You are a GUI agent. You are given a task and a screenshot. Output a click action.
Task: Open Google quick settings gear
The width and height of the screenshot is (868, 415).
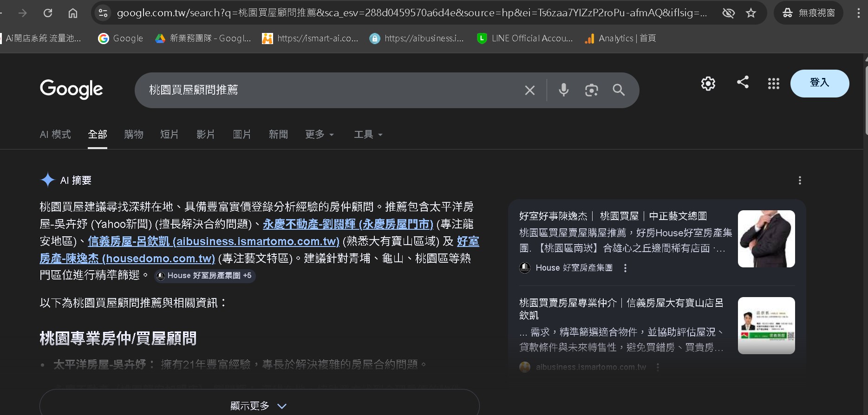[708, 84]
